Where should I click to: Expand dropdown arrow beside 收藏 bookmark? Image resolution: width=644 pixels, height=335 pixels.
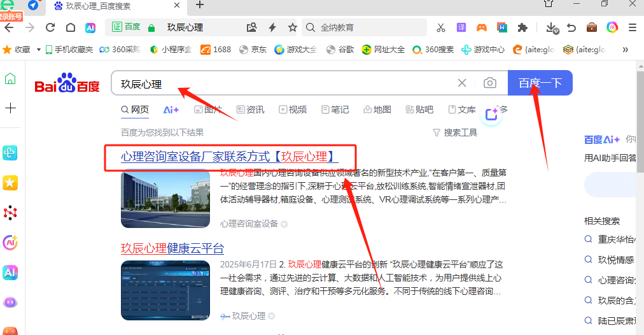[39, 49]
